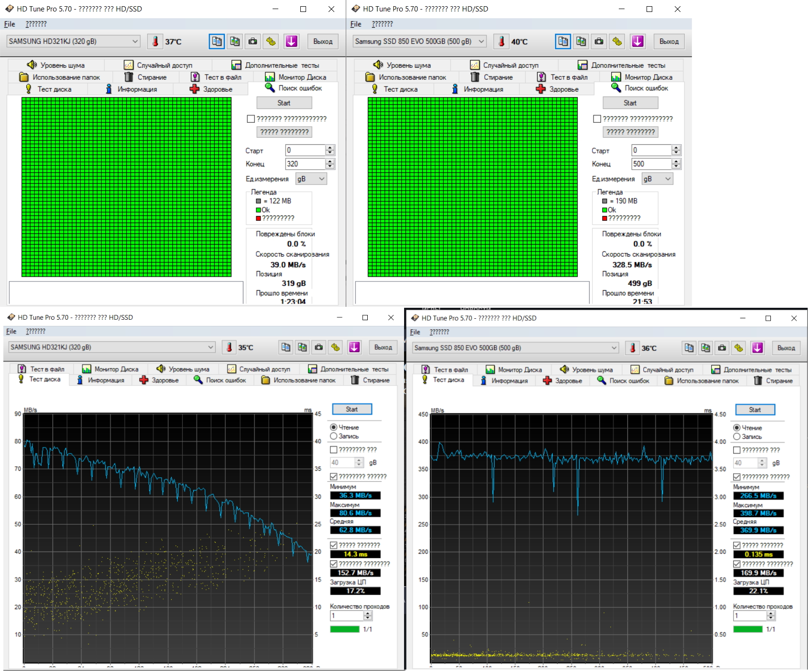This screenshot has width=812, height=671.
Task: Click the options gears icon in bottom-left benchmark window
Action: point(336,347)
